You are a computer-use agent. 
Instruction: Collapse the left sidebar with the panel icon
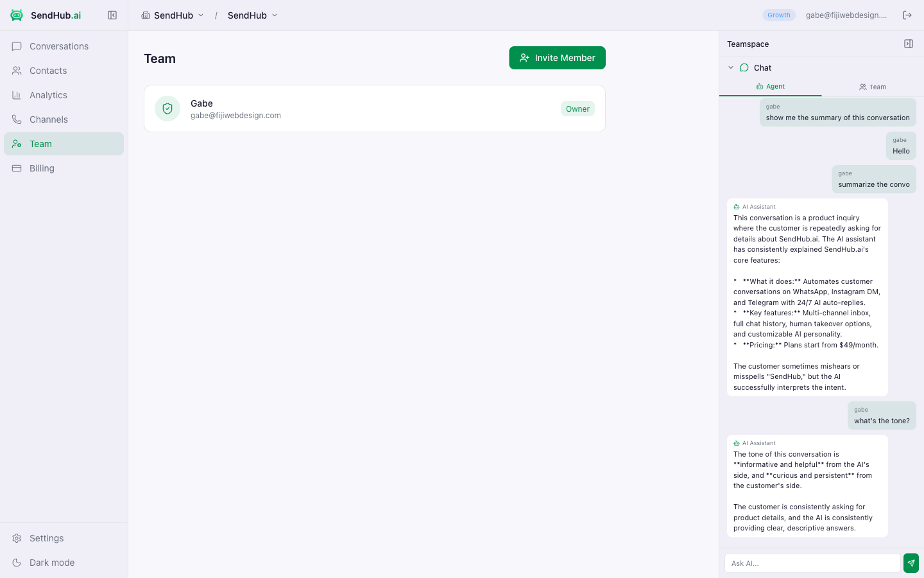tap(112, 15)
